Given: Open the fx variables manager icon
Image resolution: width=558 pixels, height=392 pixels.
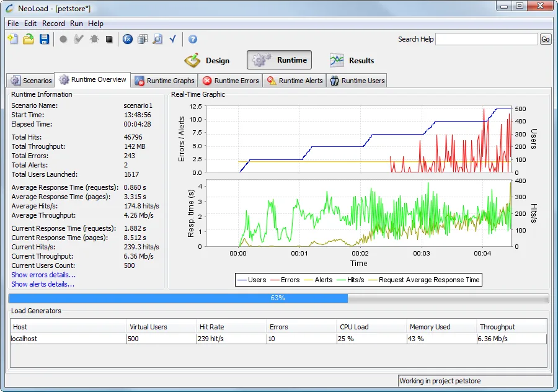Looking at the screenshot, I should [127, 39].
